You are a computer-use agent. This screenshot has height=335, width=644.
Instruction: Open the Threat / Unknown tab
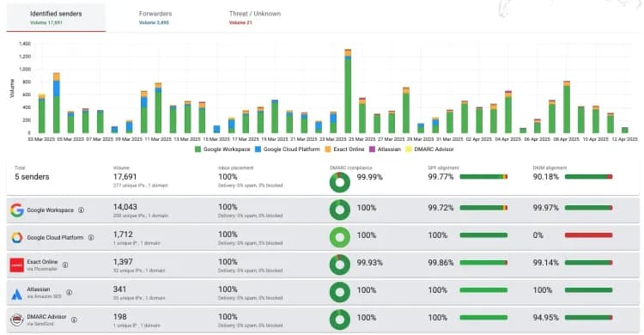tap(255, 18)
